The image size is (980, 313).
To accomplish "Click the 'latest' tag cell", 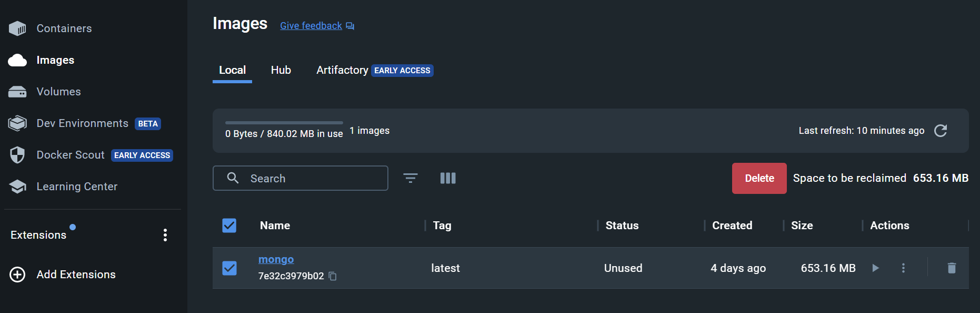I will [x=445, y=268].
